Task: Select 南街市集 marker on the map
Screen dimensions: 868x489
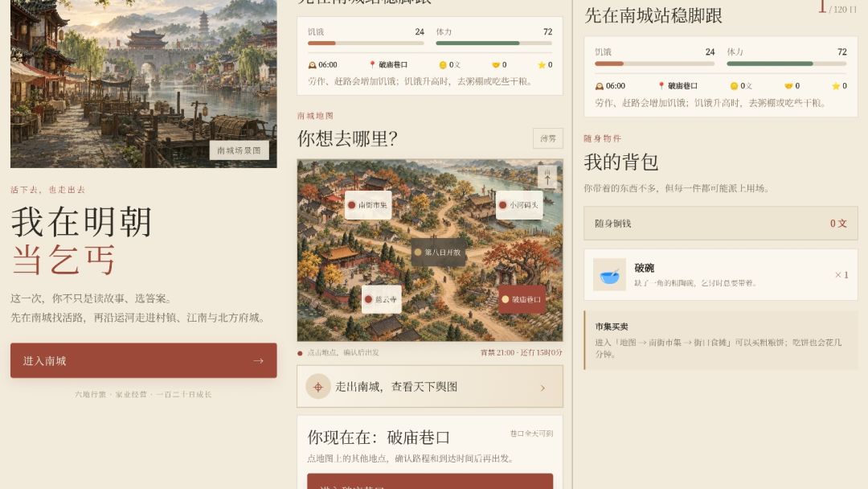Action: tap(368, 205)
